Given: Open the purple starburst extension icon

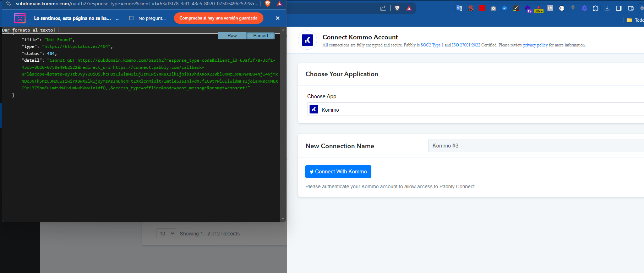Looking at the screenshot, I should pyautogui.click(x=584, y=8).
